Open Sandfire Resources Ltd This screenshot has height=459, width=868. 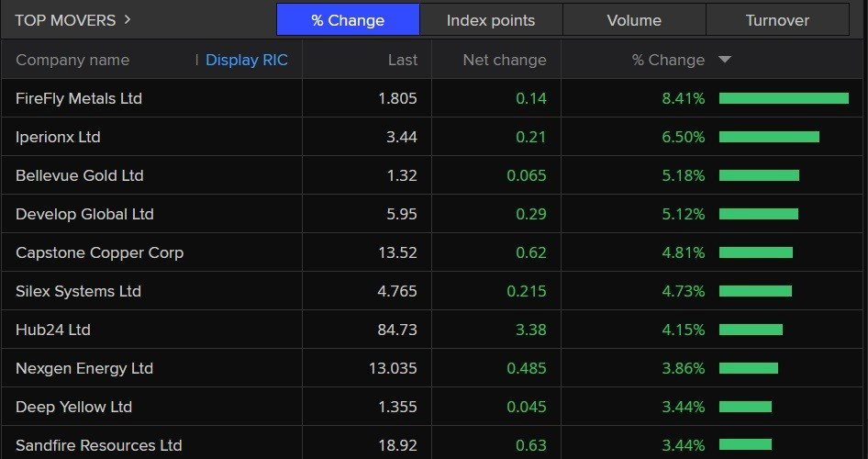tap(99, 445)
